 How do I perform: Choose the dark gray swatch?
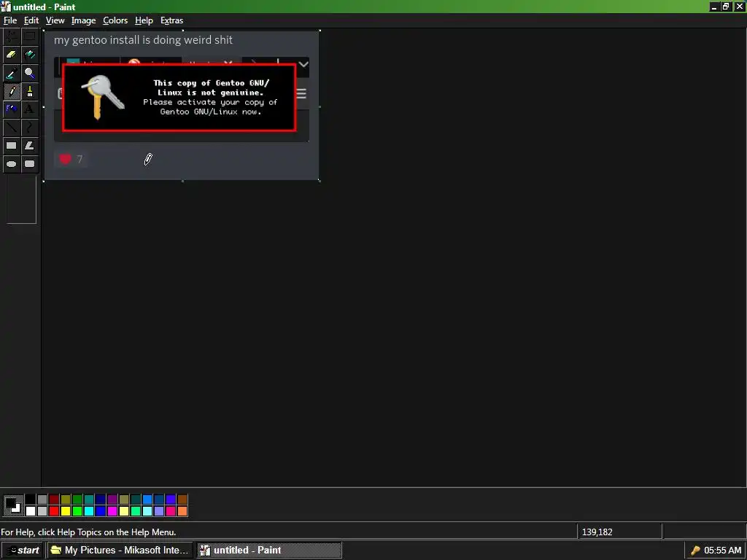42,499
